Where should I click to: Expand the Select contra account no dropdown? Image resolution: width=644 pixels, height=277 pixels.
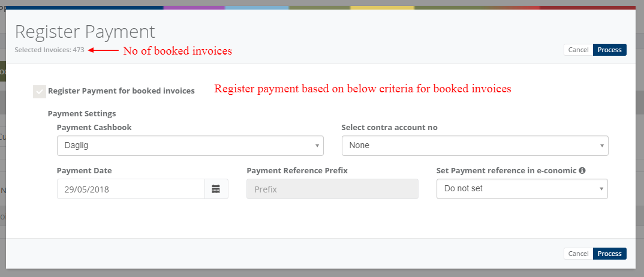point(475,146)
